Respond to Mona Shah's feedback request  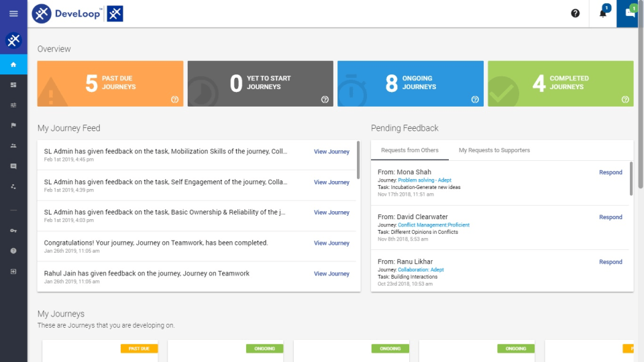(610, 172)
